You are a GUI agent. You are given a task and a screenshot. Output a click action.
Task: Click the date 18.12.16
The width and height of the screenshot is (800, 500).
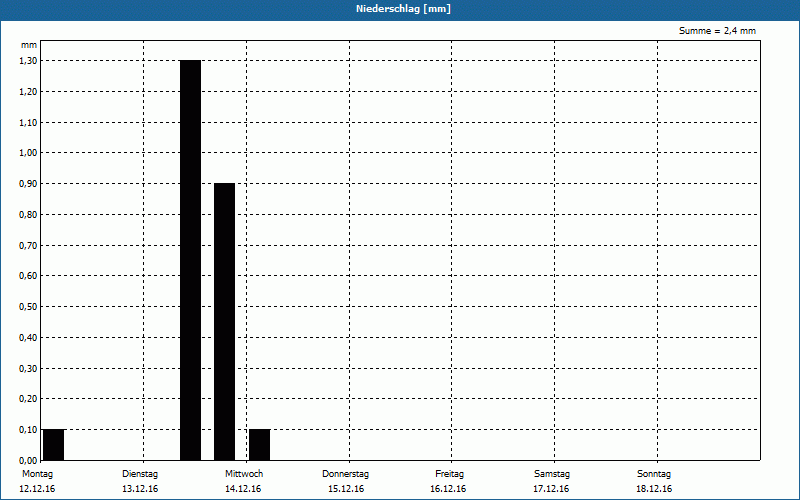[x=654, y=489]
